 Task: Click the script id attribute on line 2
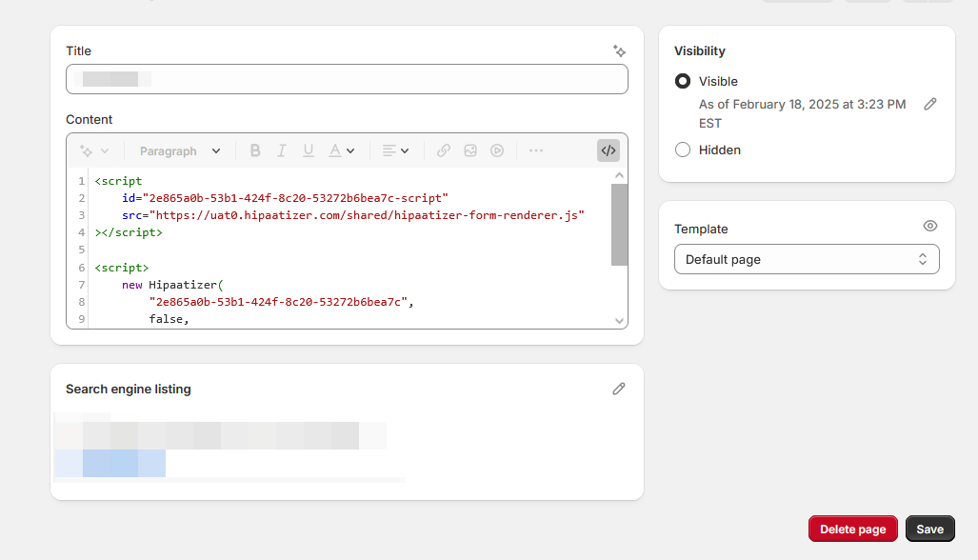point(285,198)
